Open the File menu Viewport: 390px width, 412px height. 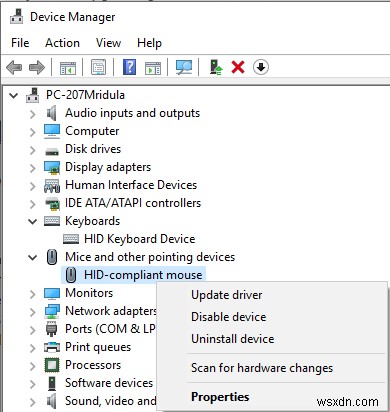tap(20, 43)
